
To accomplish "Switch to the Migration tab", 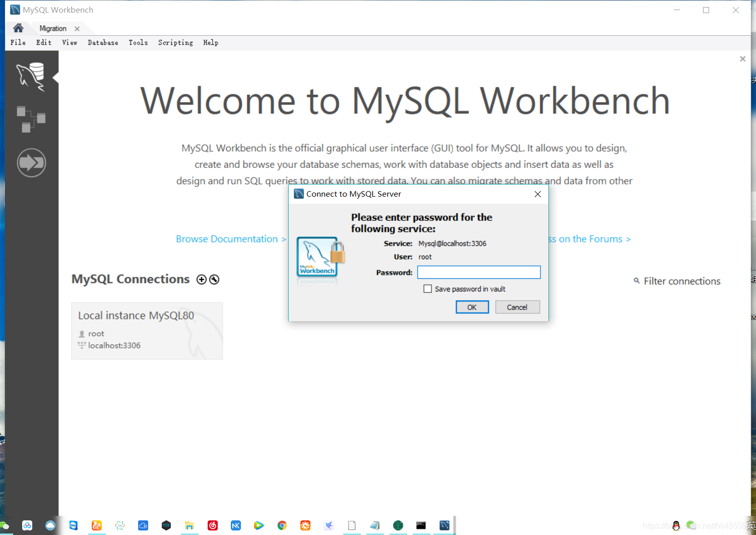I will 53,29.
